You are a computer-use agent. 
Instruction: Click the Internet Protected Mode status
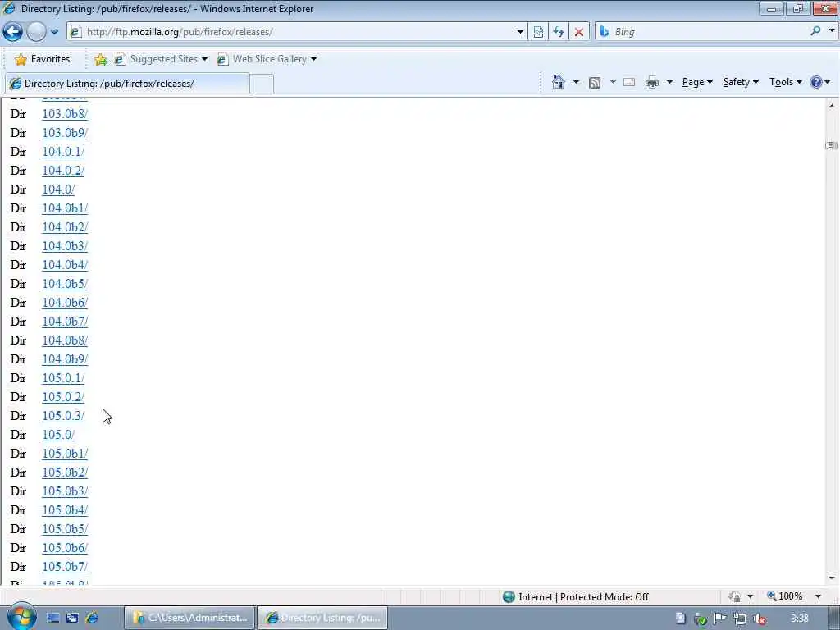pos(576,597)
